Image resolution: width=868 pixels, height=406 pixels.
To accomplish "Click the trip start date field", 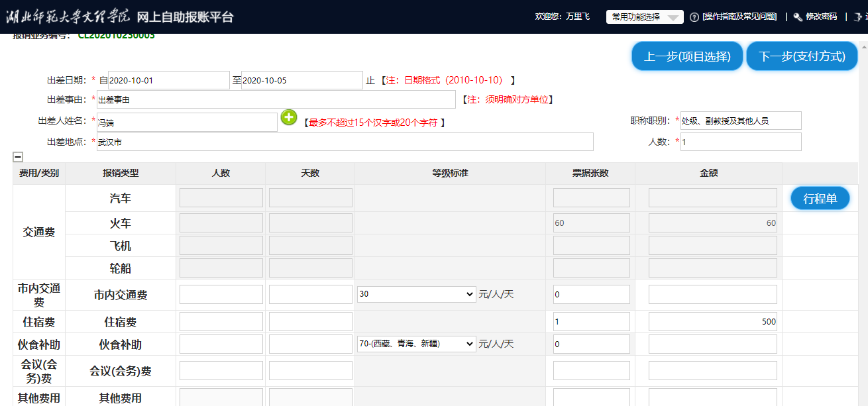I will (168, 80).
